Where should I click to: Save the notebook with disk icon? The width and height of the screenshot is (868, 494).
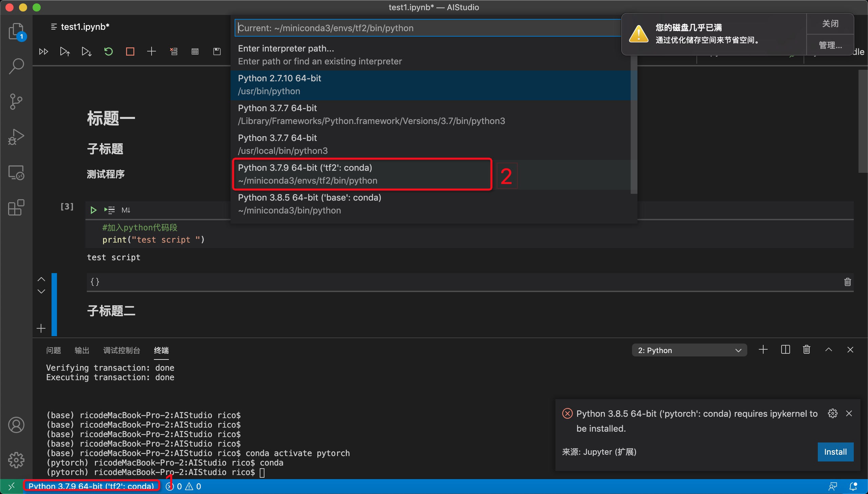(x=217, y=52)
